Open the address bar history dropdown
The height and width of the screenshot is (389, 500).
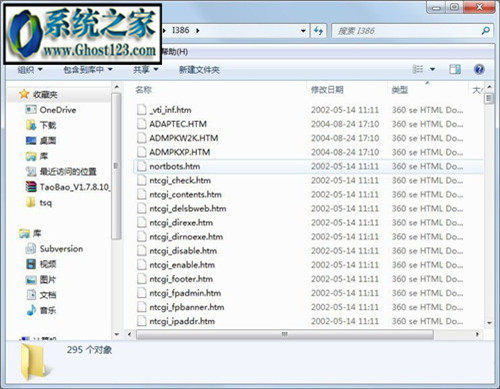click(x=303, y=31)
